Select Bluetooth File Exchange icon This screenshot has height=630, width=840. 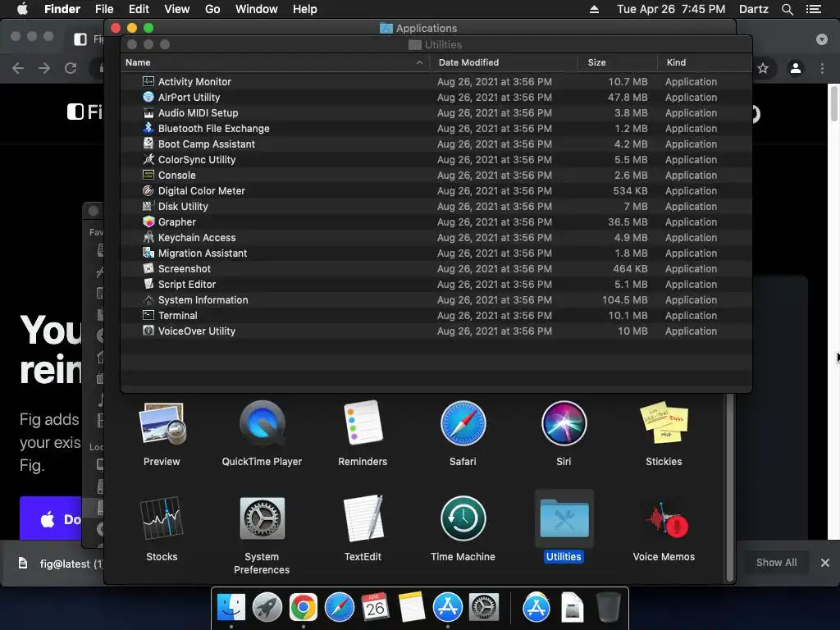148,128
